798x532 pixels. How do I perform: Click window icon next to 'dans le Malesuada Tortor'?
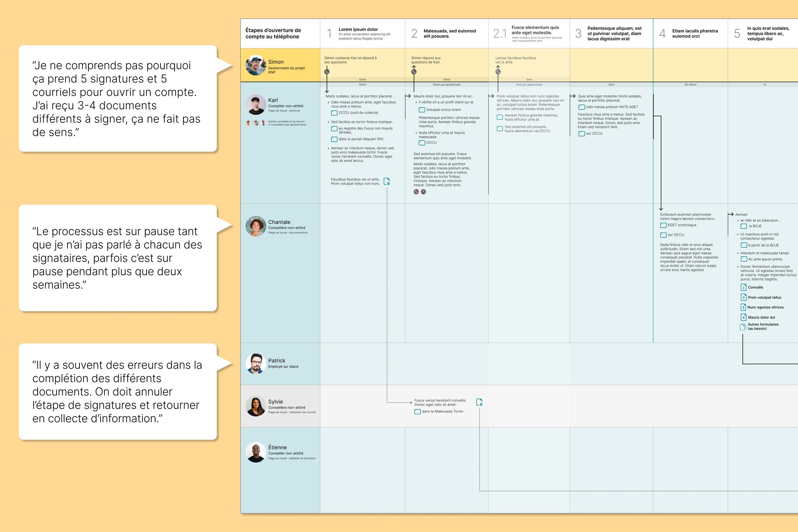[x=417, y=412]
